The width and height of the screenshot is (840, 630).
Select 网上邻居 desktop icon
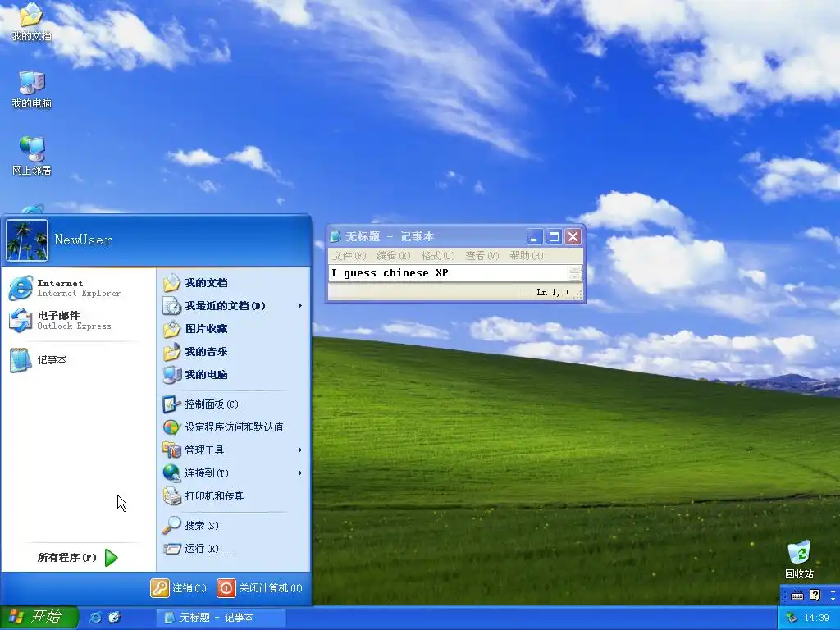(32, 157)
